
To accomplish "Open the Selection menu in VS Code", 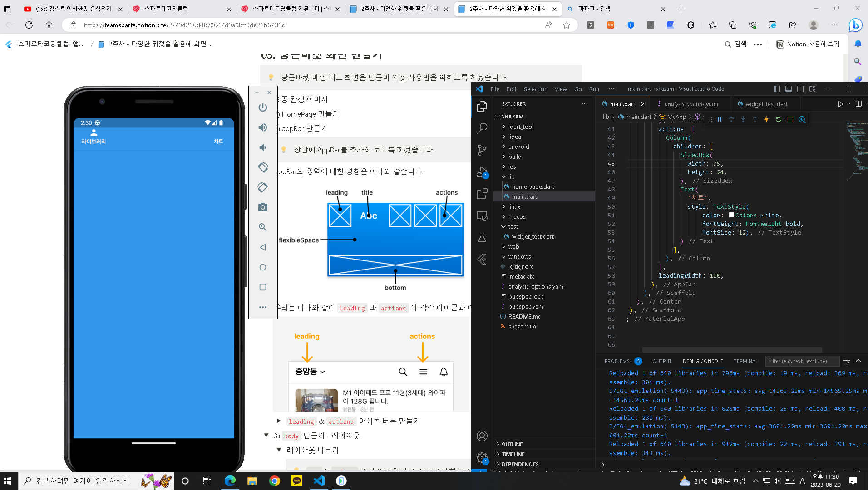I will (535, 89).
